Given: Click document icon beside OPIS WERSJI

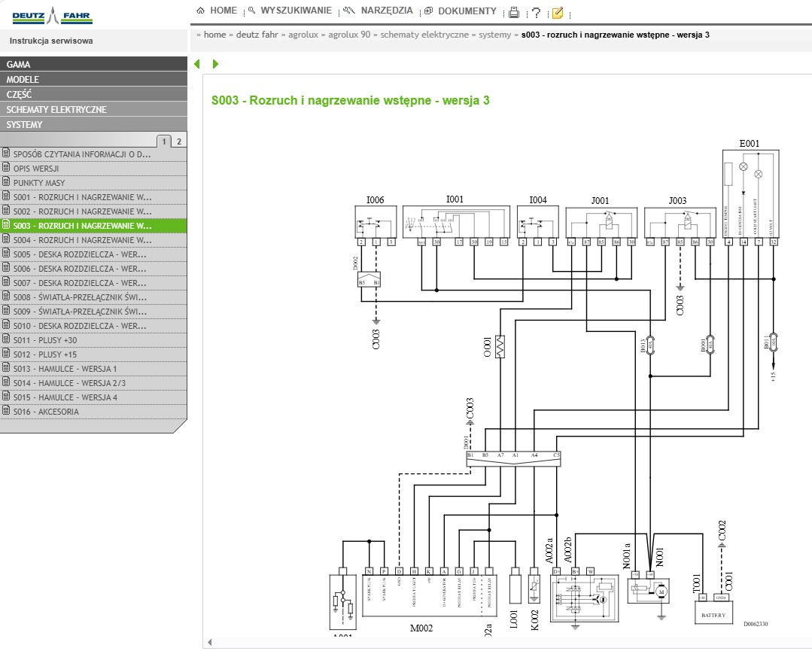Looking at the screenshot, I should point(6,167).
